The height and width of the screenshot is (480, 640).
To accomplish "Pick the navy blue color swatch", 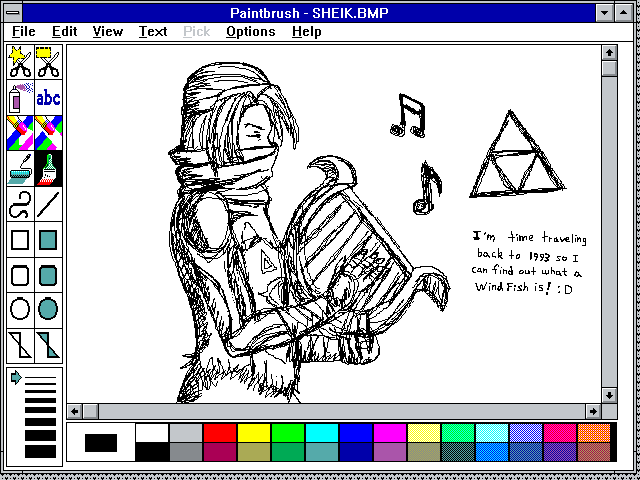I will [356, 452].
